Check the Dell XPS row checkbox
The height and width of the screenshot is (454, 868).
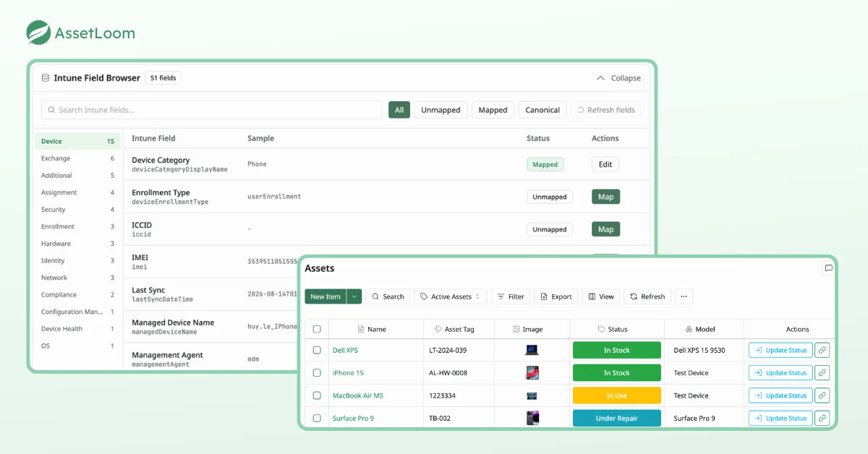pos(317,351)
